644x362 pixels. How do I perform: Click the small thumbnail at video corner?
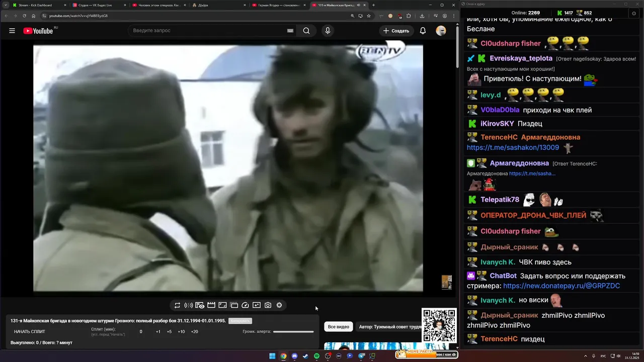(x=446, y=282)
